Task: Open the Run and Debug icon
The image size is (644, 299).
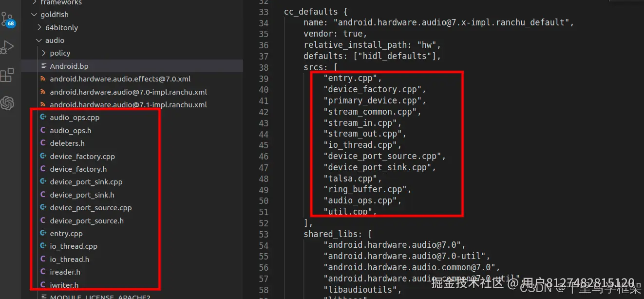Action: click(x=7, y=47)
